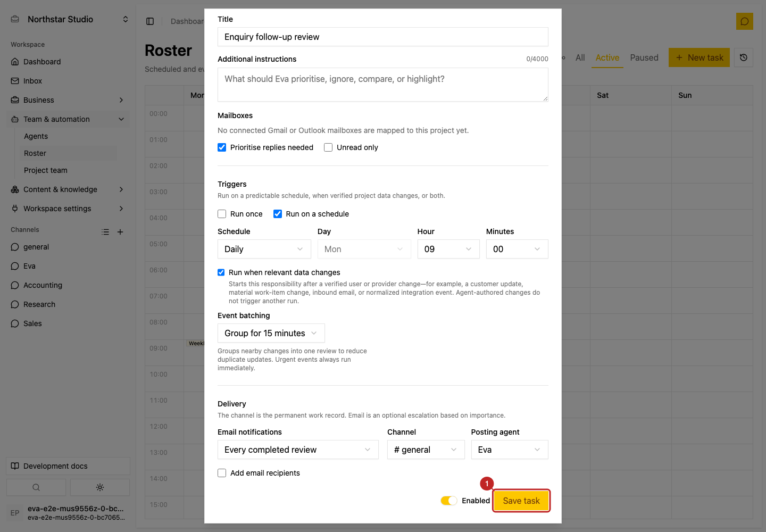This screenshot has width=766, height=532.
Task: Click the Dashboard home icon
Action: (x=15, y=62)
